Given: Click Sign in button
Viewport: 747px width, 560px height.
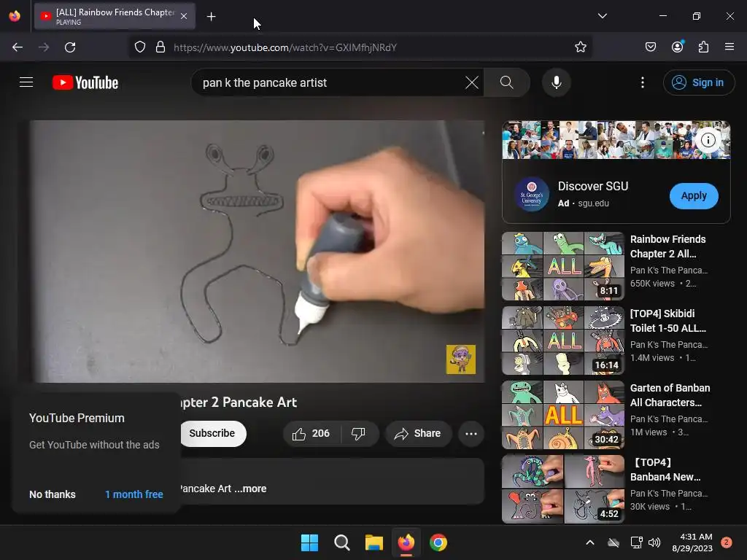Looking at the screenshot, I should tap(698, 82).
